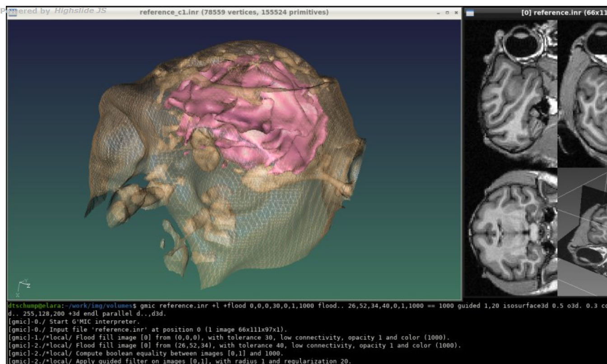Open the Highslide JS link
This screenshot has height=364, width=607.
(80, 10)
